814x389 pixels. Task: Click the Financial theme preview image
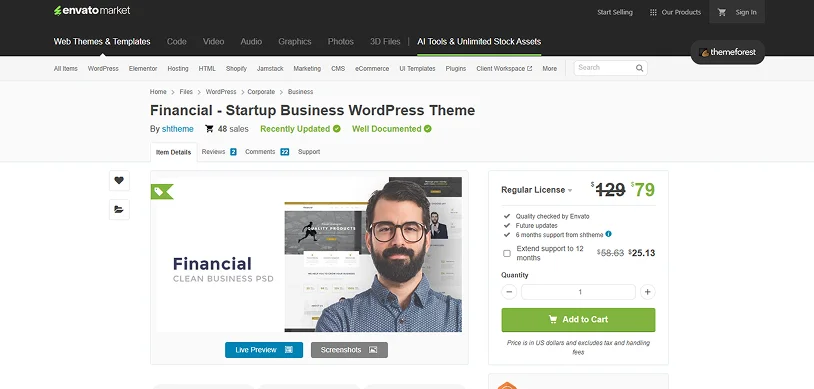pyautogui.click(x=309, y=254)
